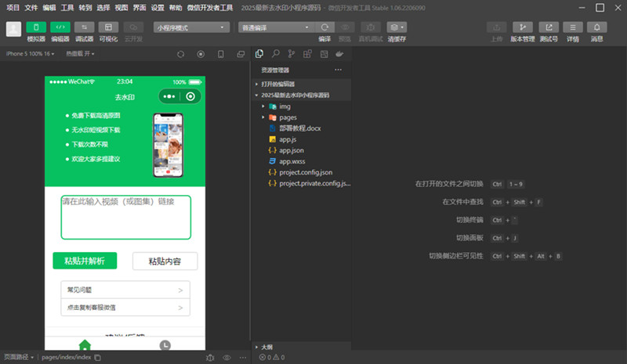The width and height of the screenshot is (627, 364).
Task: Open the mini program mode dropdown
Action: click(x=191, y=27)
